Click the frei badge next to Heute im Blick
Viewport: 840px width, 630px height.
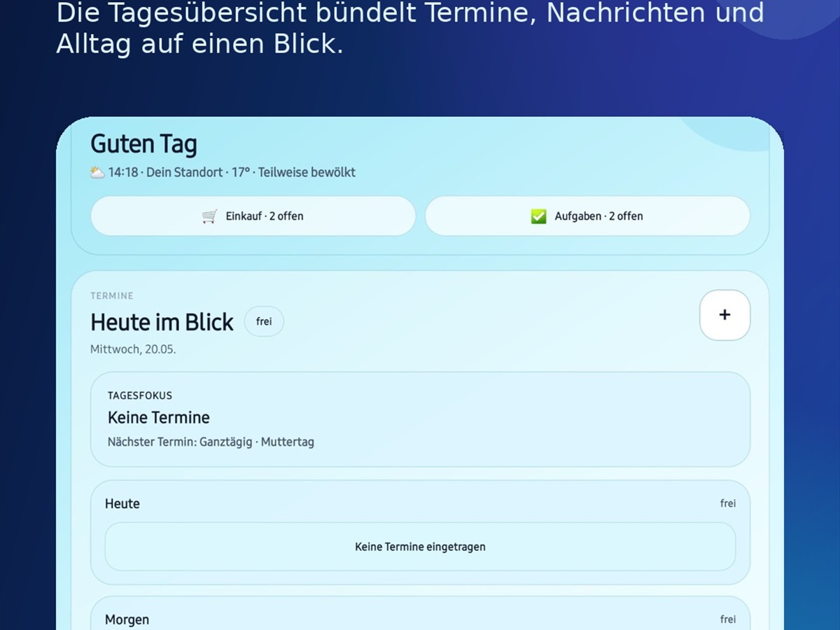264,322
